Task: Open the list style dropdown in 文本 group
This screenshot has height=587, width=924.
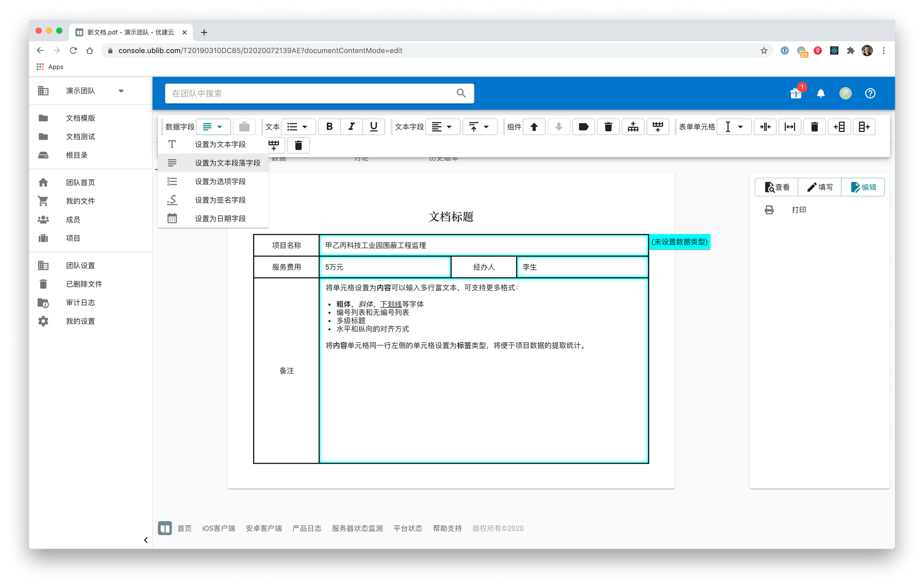Action: tap(298, 127)
